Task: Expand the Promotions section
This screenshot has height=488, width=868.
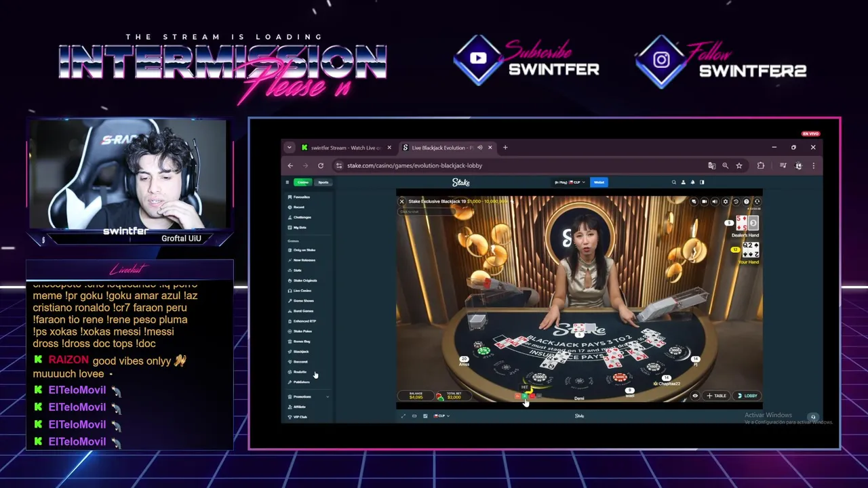Action: pos(308,396)
